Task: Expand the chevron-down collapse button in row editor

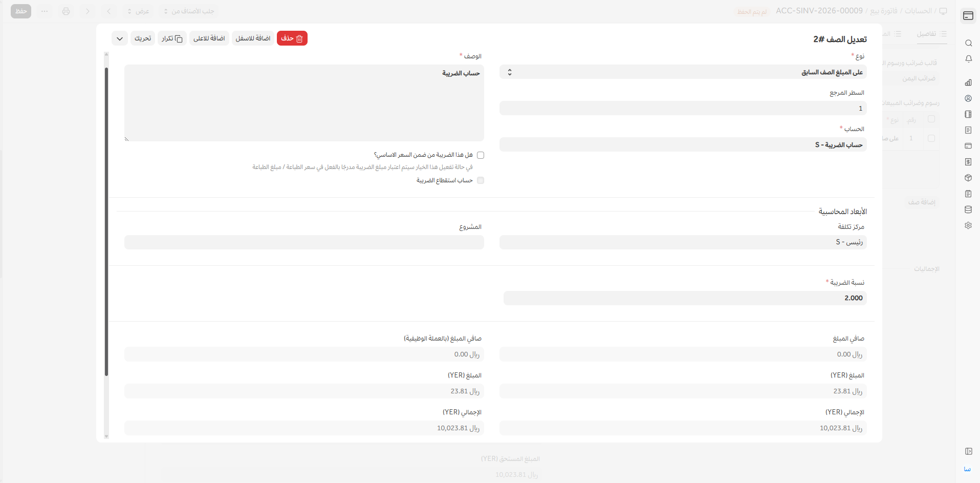Action: point(120,38)
